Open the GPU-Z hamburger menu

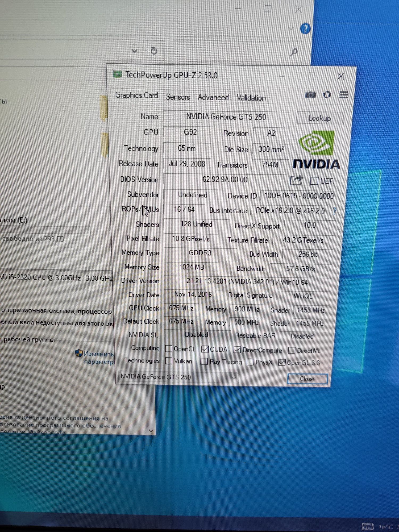coord(344,95)
